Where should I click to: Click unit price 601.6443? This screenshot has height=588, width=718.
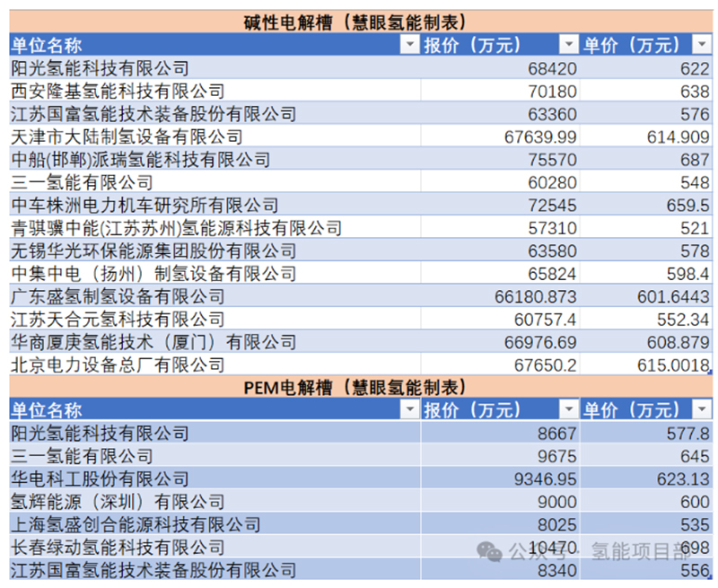[674, 297]
